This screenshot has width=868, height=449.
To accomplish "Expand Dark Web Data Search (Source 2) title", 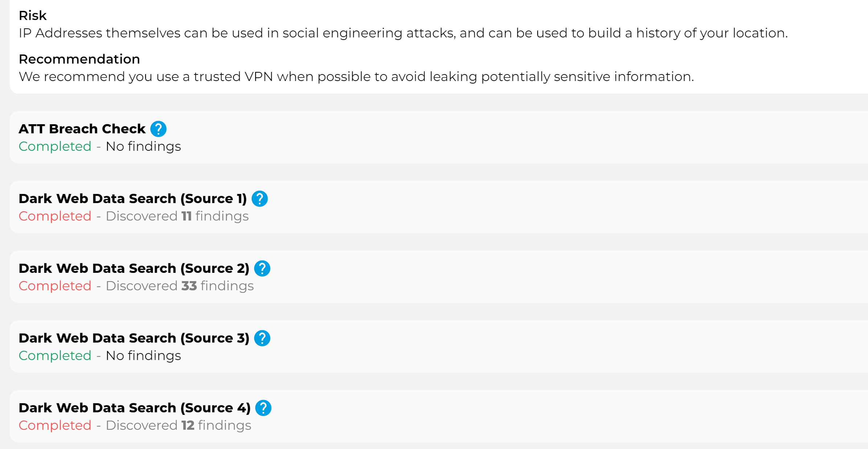I will (x=134, y=268).
